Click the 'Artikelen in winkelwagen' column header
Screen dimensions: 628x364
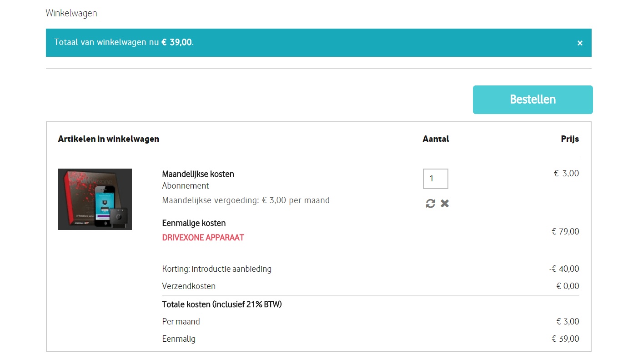(x=109, y=139)
